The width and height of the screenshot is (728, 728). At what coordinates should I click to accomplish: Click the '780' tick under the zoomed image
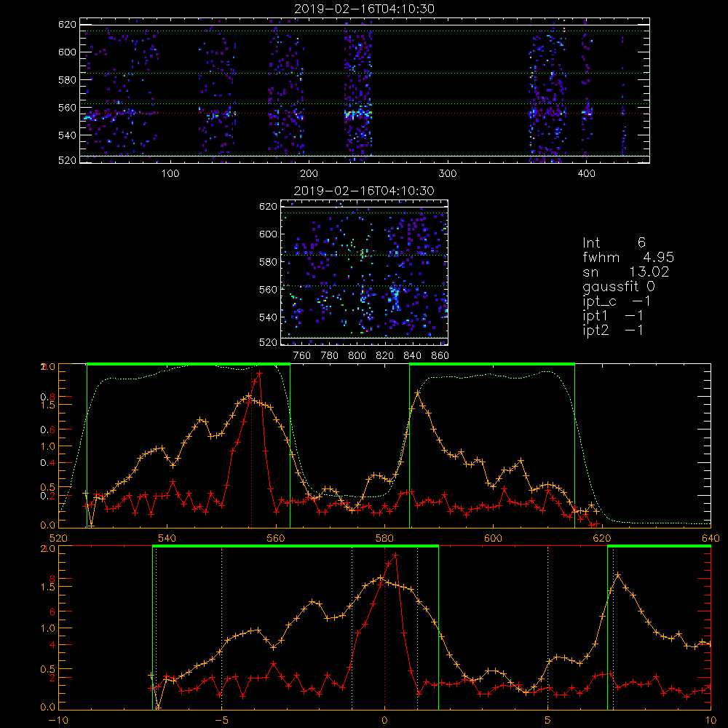[330, 356]
